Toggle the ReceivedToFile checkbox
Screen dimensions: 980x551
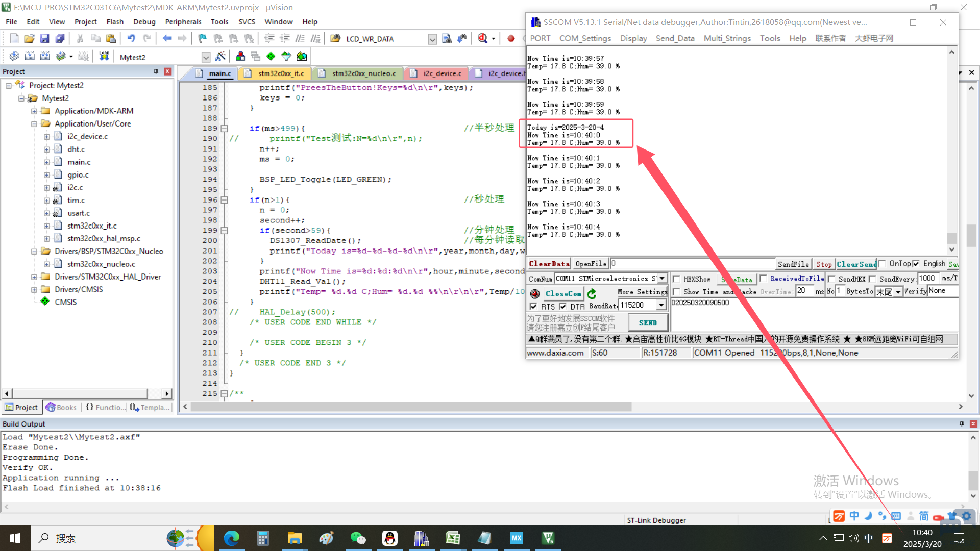763,279
